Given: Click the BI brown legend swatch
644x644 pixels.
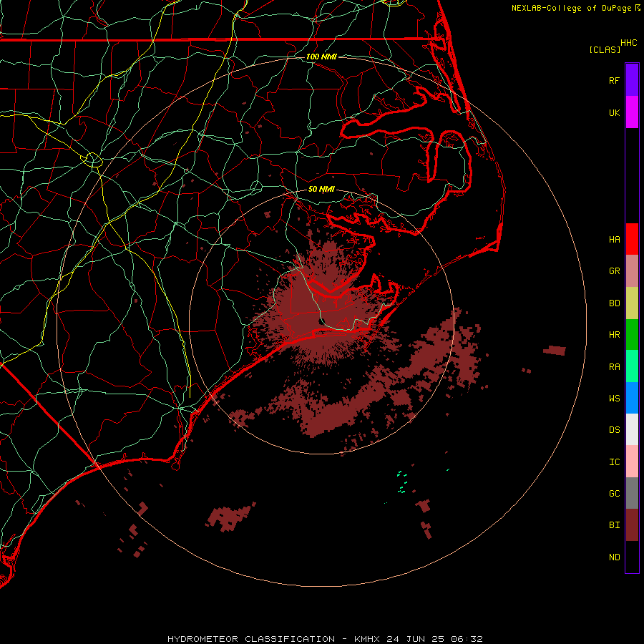Looking at the screenshot, I should [632, 525].
